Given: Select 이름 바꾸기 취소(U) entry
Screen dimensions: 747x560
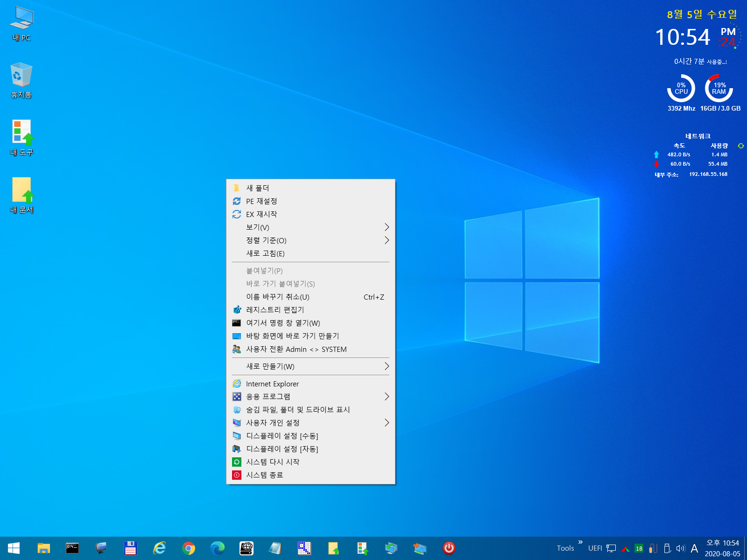Looking at the screenshot, I should coord(311,297).
